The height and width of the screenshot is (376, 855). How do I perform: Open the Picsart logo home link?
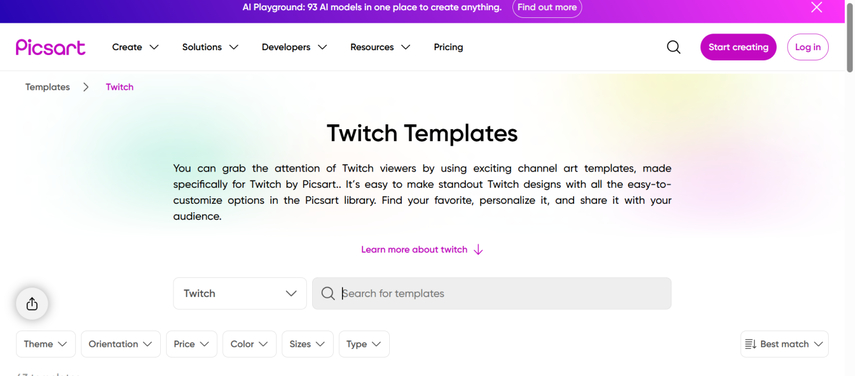(50, 47)
